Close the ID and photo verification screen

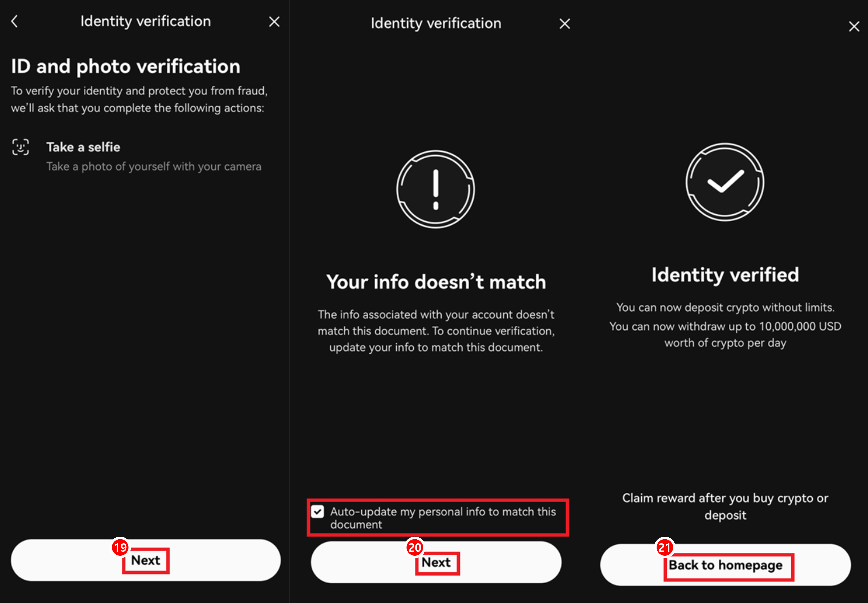(274, 22)
